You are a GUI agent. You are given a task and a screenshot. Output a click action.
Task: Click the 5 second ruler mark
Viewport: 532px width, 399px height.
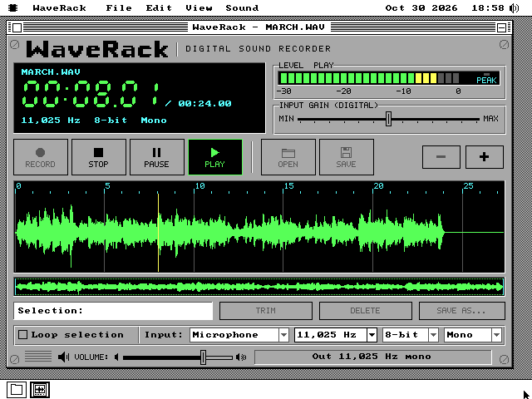(x=107, y=186)
